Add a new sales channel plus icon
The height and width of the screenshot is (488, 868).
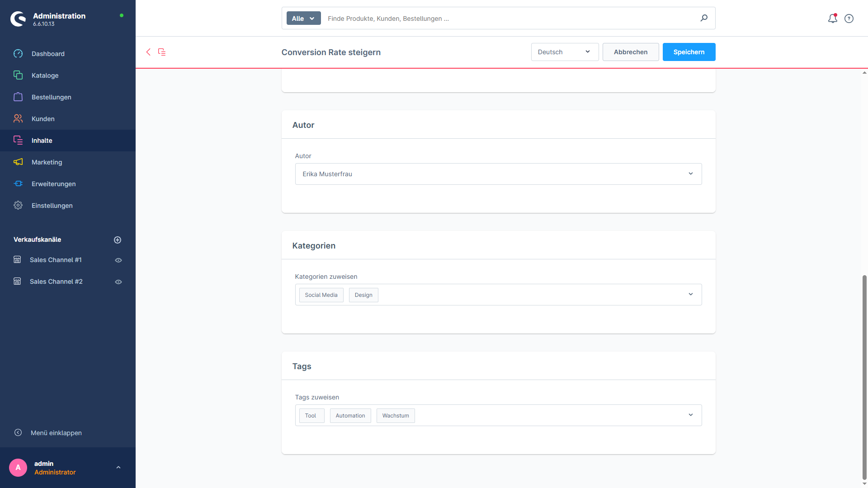[118, 240]
